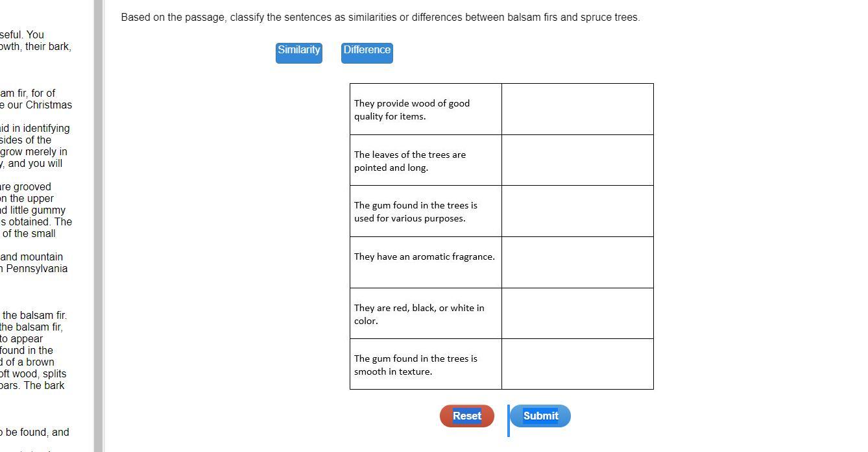
Task: Select the Similarity label tile
Action: click(x=298, y=51)
